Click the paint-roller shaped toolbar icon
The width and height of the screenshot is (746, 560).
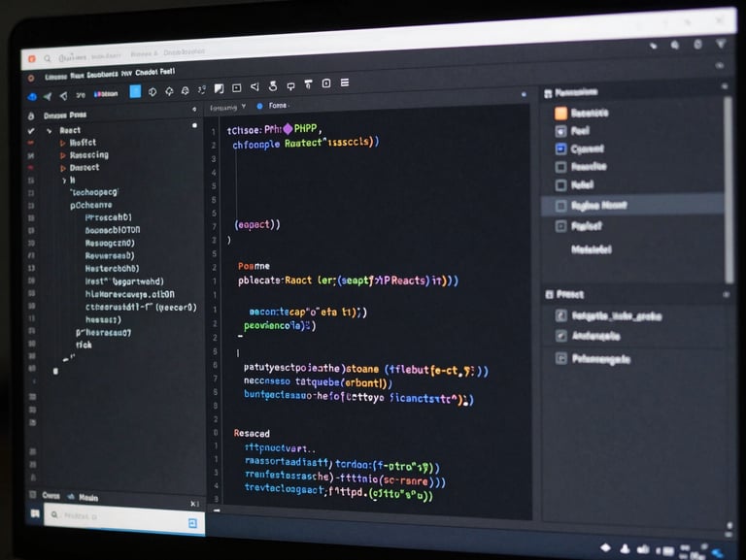[x=308, y=84]
